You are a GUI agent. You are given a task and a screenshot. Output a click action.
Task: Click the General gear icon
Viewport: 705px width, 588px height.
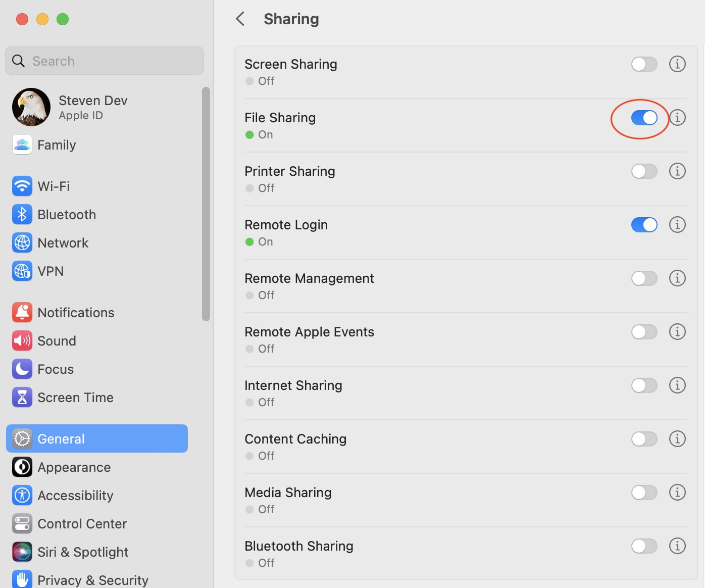coord(22,439)
